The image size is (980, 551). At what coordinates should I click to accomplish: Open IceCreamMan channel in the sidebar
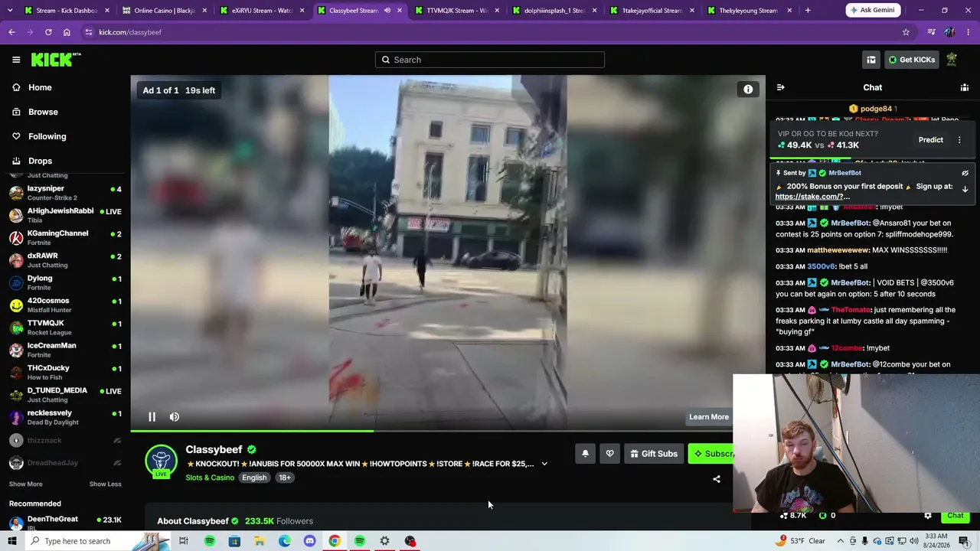coord(65,350)
